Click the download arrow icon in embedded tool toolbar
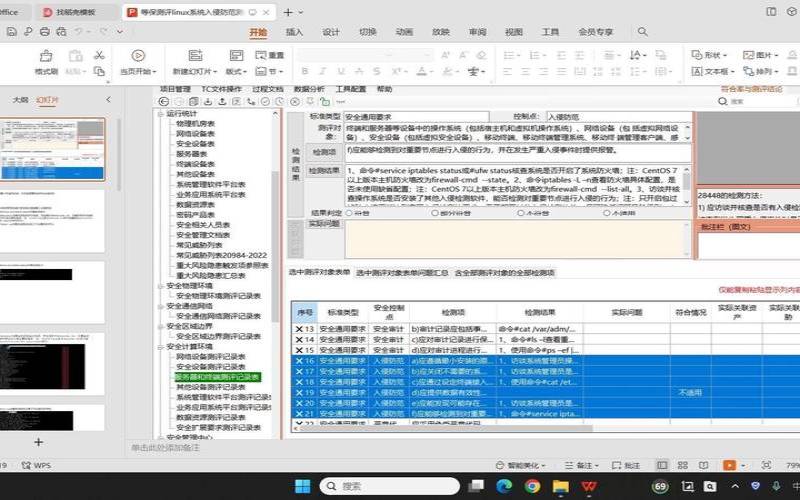This screenshot has width=800, height=500. coord(208,102)
